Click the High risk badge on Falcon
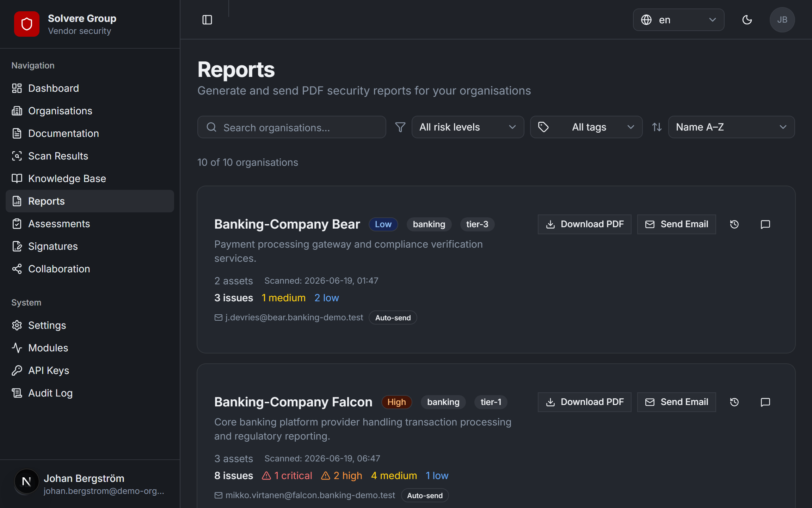This screenshot has height=508, width=812. click(x=397, y=402)
